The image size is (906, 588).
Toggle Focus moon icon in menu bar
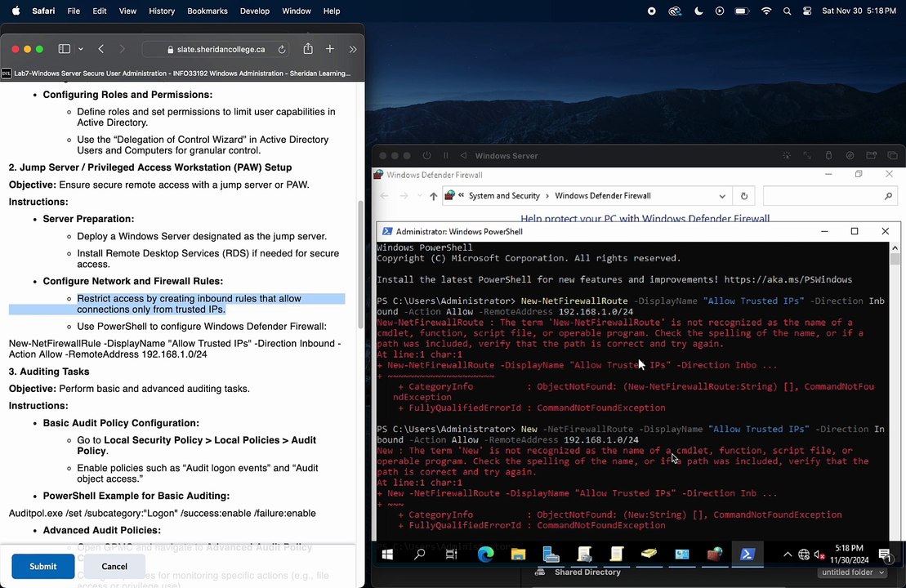[698, 11]
